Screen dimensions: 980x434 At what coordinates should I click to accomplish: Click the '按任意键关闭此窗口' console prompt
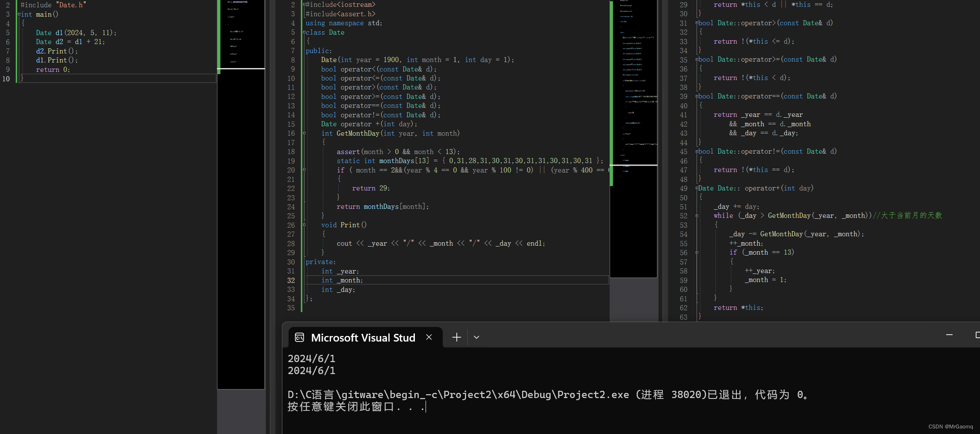pyautogui.click(x=356, y=407)
